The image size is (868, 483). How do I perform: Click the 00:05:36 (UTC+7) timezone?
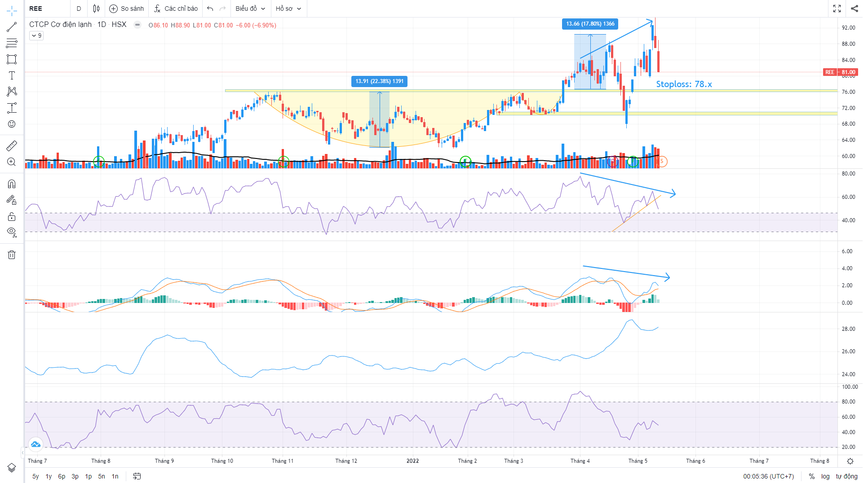(768, 476)
